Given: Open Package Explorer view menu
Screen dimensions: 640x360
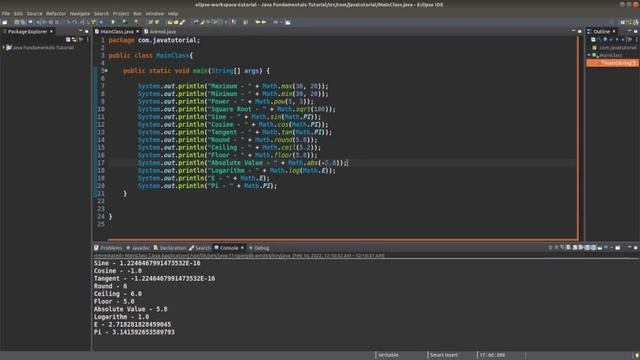Looking at the screenshot, I should coord(87,40).
